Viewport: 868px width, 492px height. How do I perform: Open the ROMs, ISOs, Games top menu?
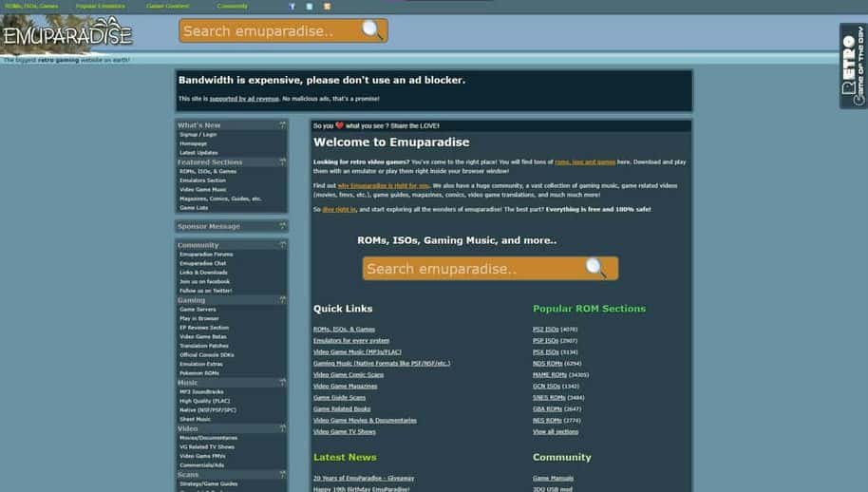click(31, 6)
